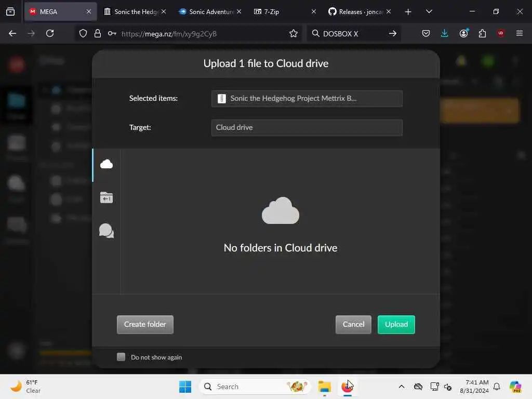Click the taskbar Search box
The height and width of the screenshot is (399, 532).
(x=255, y=387)
